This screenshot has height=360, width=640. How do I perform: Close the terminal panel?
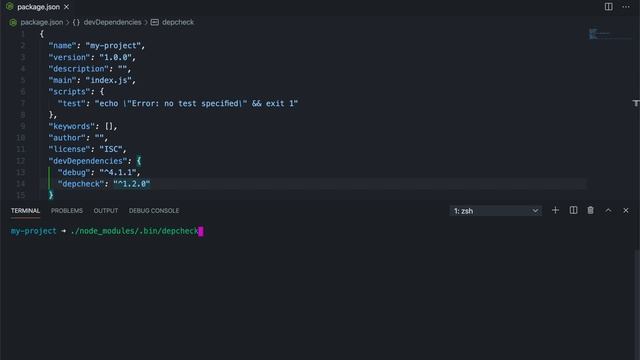pyautogui.click(x=626, y=210)
